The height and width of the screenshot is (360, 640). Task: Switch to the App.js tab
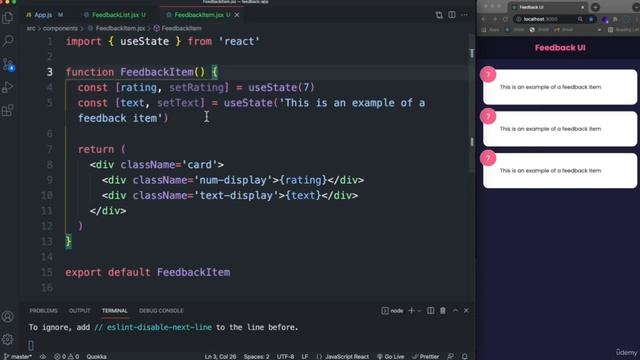(x=44, y=15)
